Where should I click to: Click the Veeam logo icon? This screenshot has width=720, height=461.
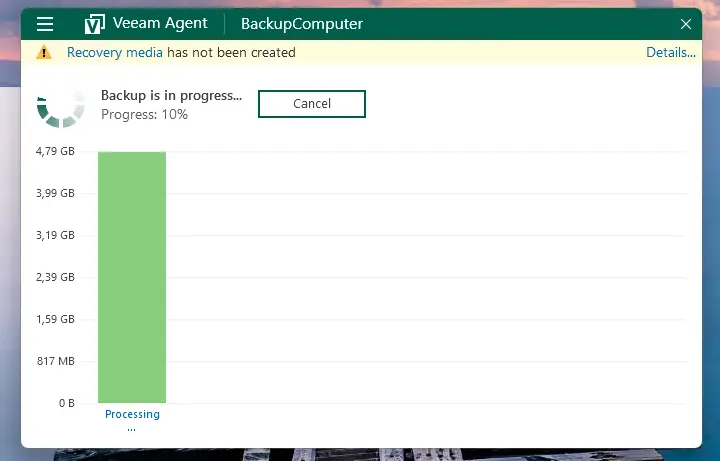coord(96,24)
